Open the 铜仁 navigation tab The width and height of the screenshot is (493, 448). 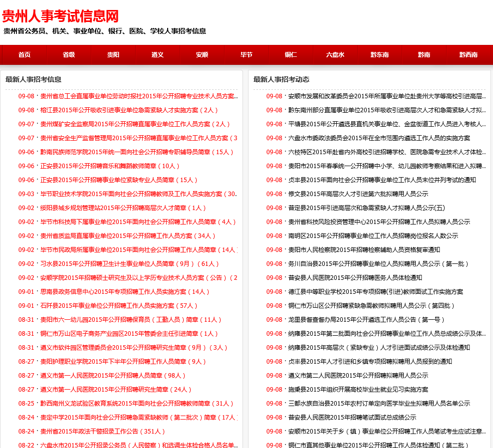(x=291, y=55)
